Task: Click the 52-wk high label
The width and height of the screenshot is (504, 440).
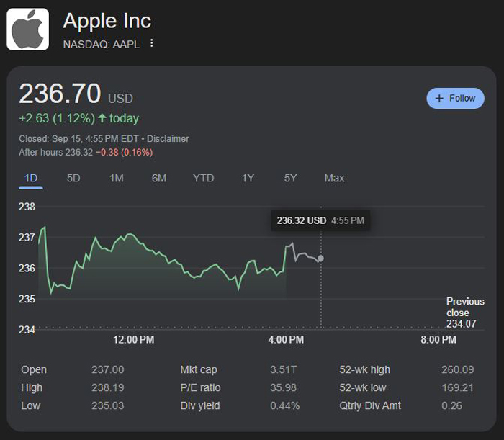Action: coord(365,369)
